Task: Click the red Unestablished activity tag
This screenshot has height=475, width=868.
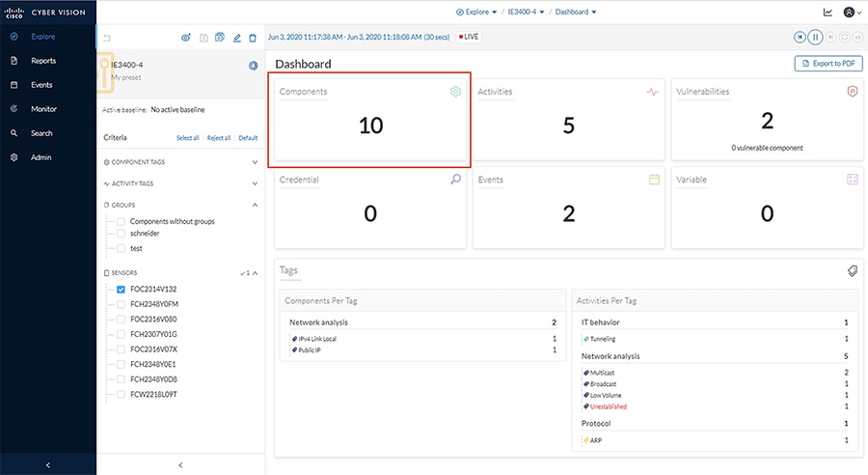Action: click(609, 406)
